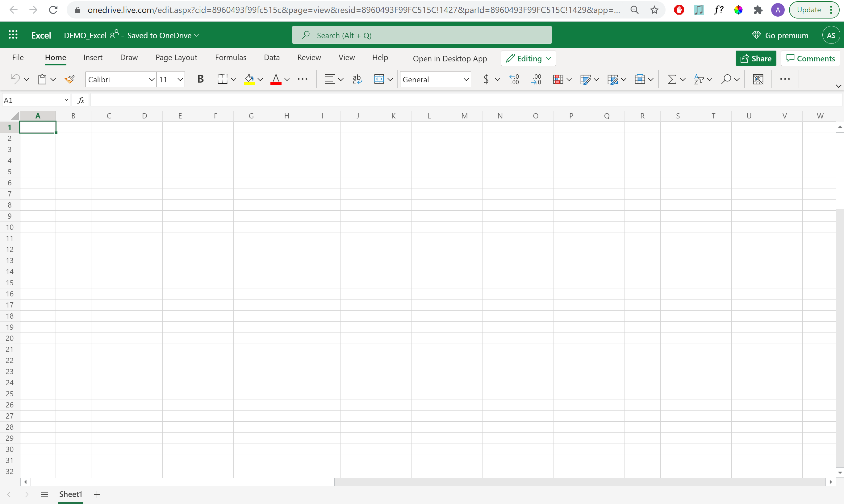Click Go premium link

(780, 35)
